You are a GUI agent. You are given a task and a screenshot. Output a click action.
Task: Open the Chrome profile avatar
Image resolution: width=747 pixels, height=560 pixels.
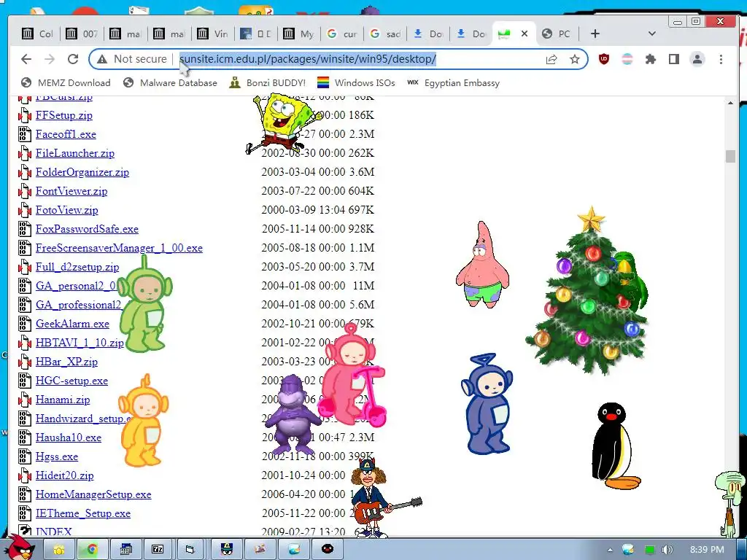(697, 59)
